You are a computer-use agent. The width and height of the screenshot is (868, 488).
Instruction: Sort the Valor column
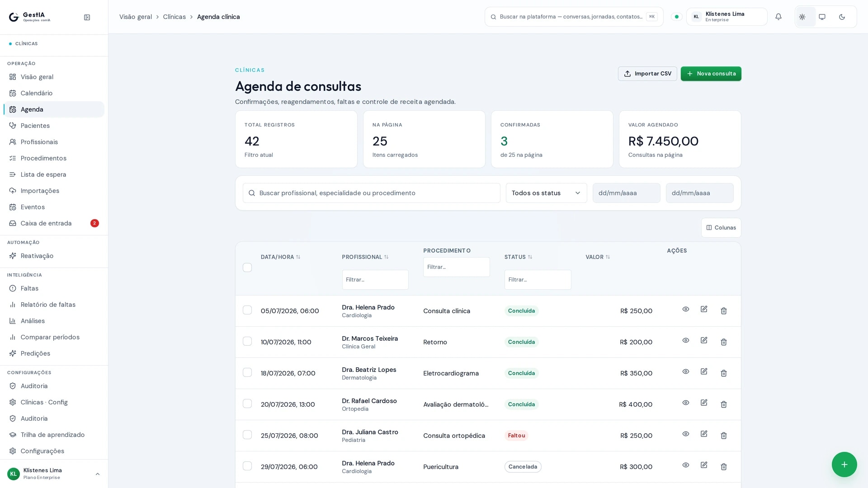(598, 257)
